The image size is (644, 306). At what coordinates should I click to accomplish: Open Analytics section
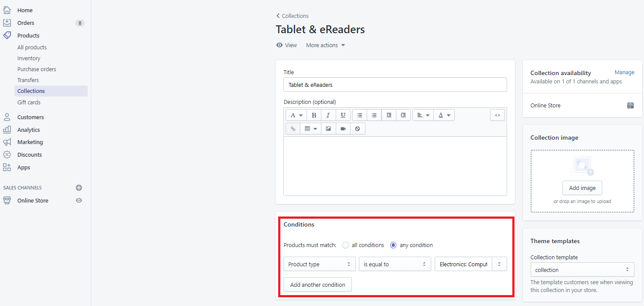pos(29,130)
